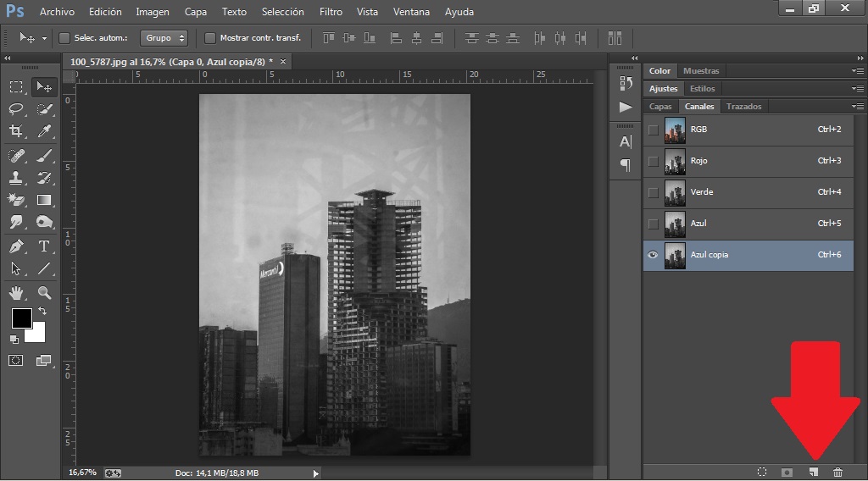868x481 pixels.
Task: Select the Blur (smudge) tool
Action: click(x=16, y=222)
